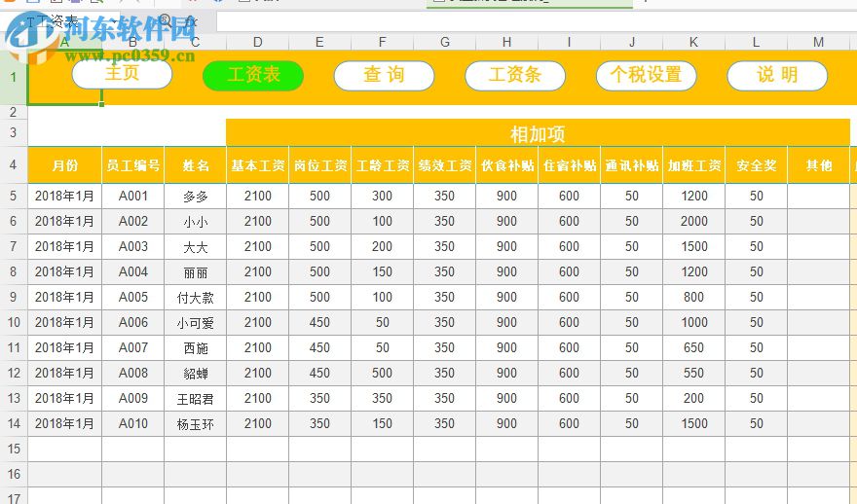Select column J header
857x504 pixels.
coord(631,43)
